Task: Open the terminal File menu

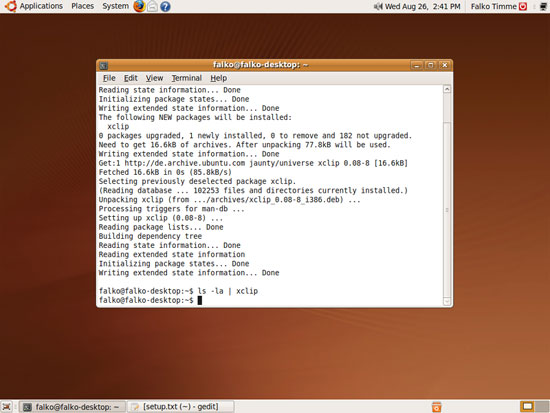Action: point(109,78)
